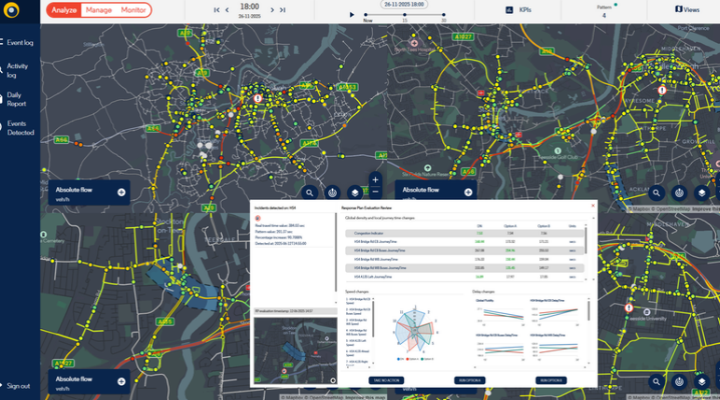720x400 pixels.
Task: Click the Global Fluidity delay chart
Action: tap(500, 312)
